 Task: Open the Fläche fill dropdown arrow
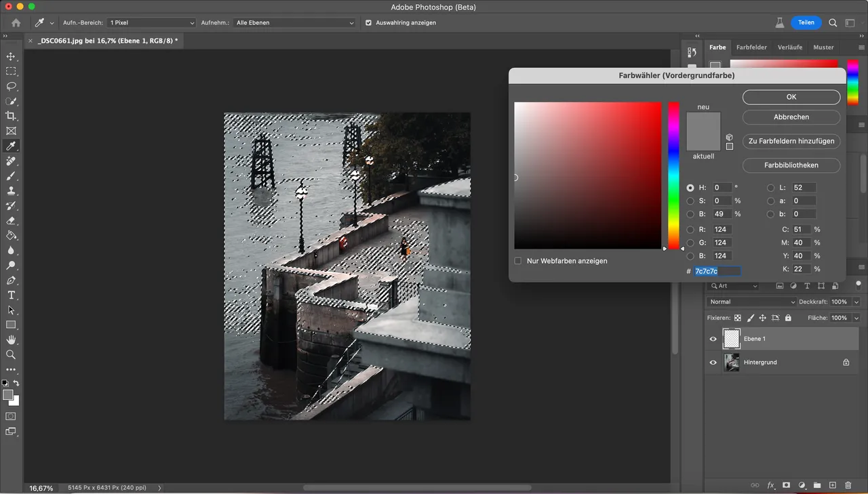tap(856, 318)
